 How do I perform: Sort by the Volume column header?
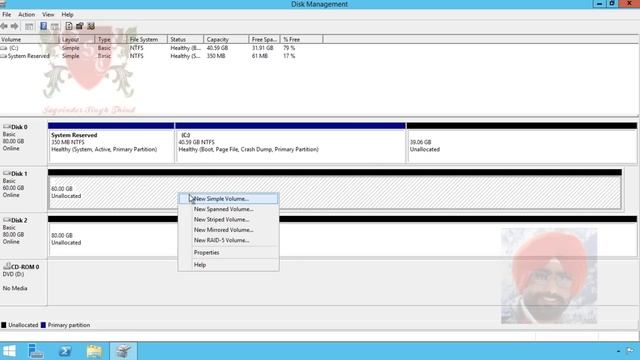pos(29,40)
